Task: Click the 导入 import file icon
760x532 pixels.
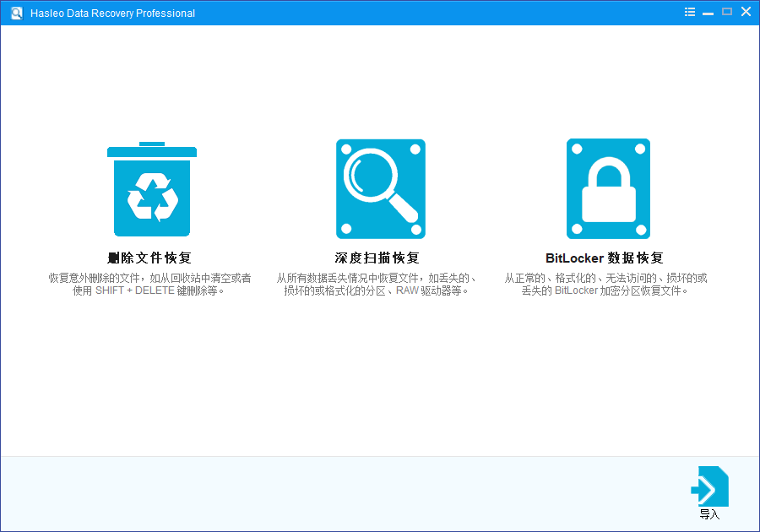Action: coord(710,486)
